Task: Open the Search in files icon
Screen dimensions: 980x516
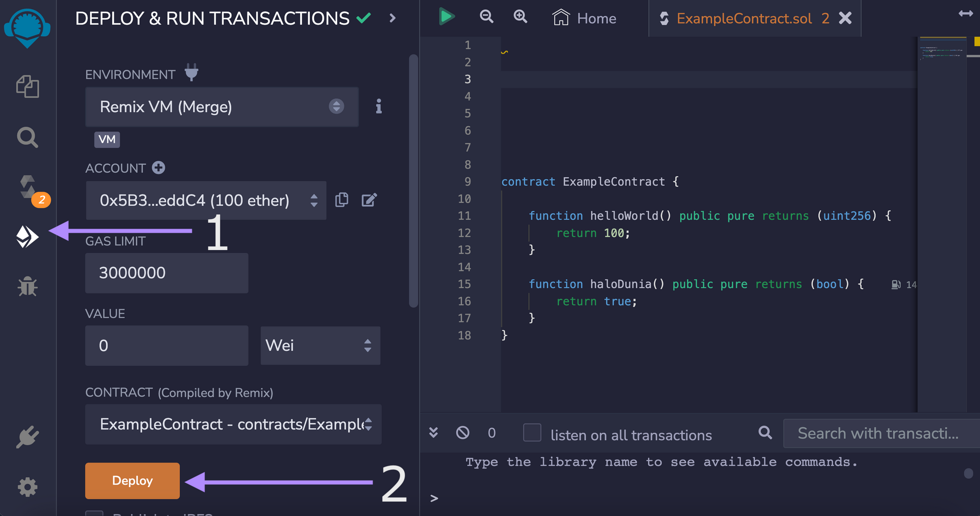Action: pyautogui.click(x=27, y=138)
